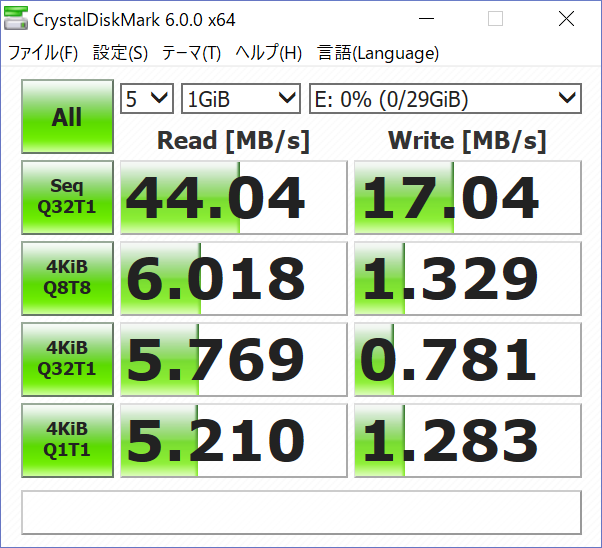The image size is (602, 548).
Task: Open the E: drive selection dropdown
Action: tap(445, 98)
